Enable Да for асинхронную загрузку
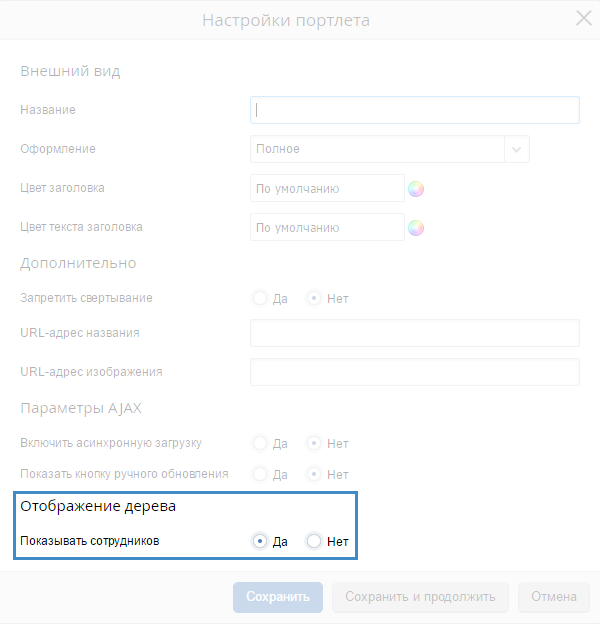The width and height of the screenshot is (600, 624). pos(260,443)
